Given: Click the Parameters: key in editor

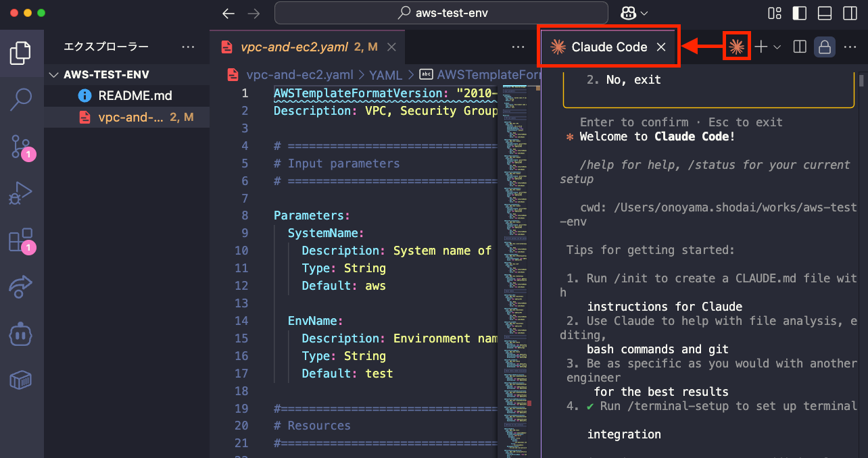Looking at the screenshot, I should (x=312, y=215).
